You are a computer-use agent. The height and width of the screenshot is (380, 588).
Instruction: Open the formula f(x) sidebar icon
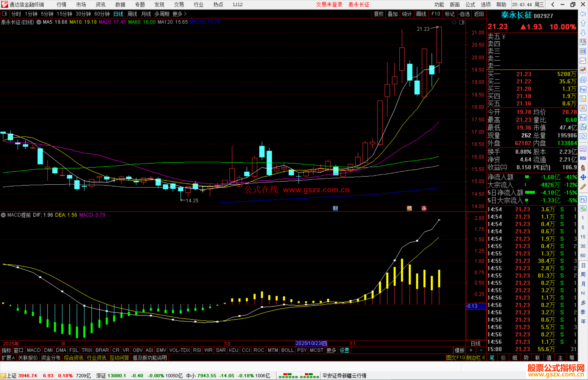pyautogui.click(x=583, y=127)
